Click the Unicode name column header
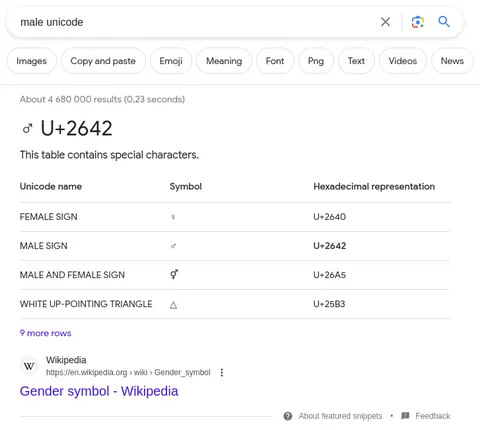The height and width of the screenshot is (430, 480). pyautogui.click(x=51, y=187)
